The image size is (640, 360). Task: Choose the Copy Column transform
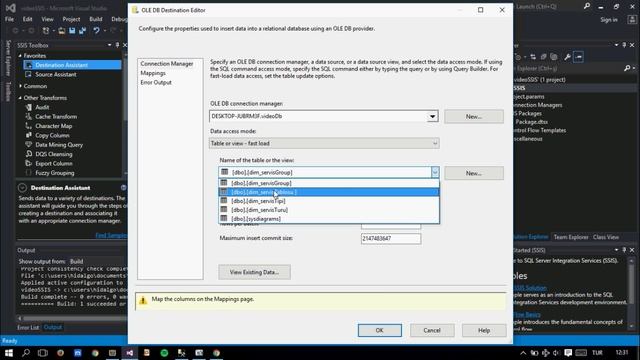click(52, 135)
